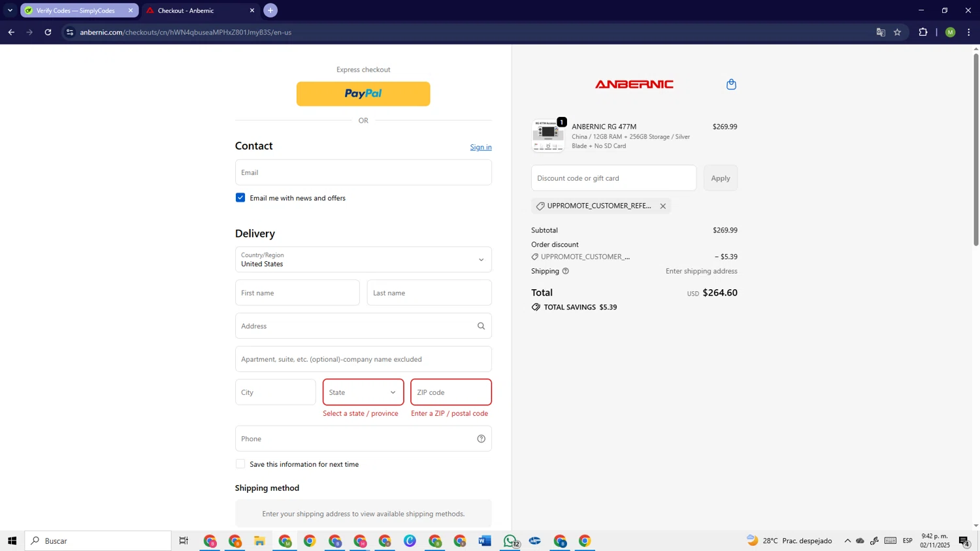Reload the checkout page
The image size is (980, 551).
coord(48,32)
